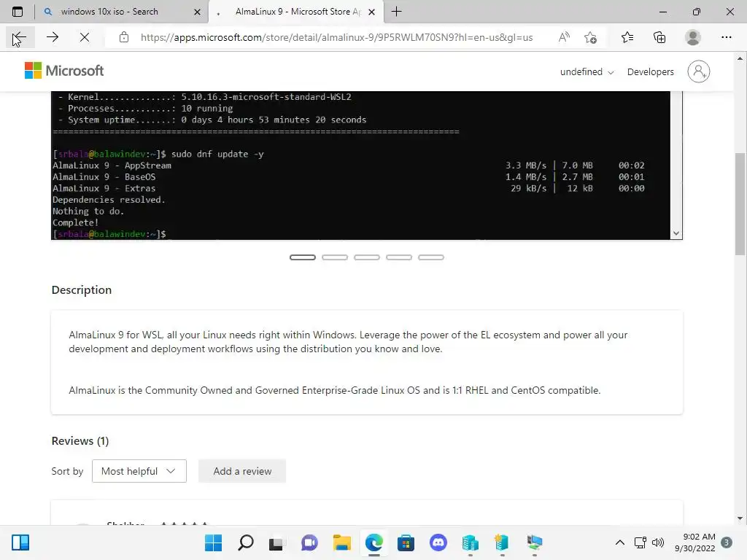Open clock showing 9:02 AM

coord(694,542)
